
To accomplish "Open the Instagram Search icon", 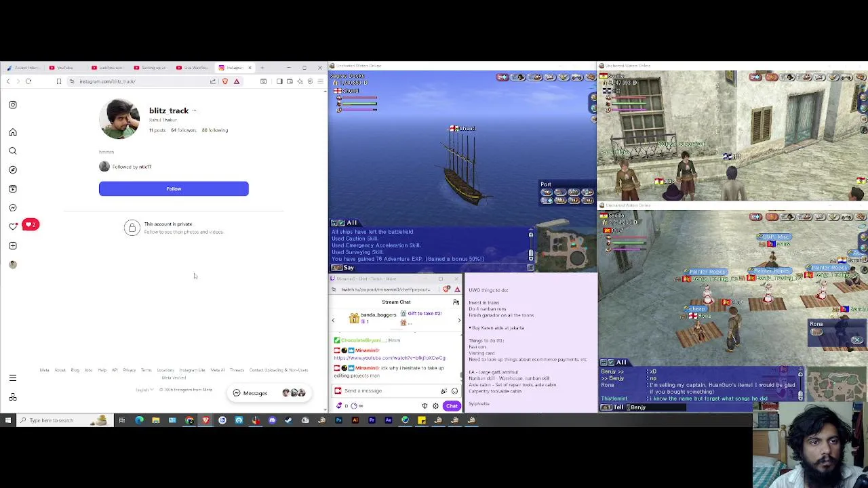I will pyautogui.click(x=13, y=150).
